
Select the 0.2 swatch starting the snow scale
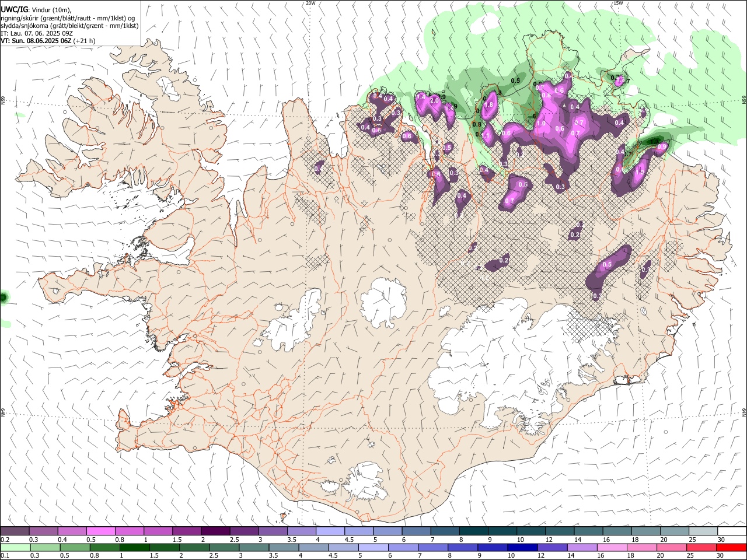pos(15,531)
